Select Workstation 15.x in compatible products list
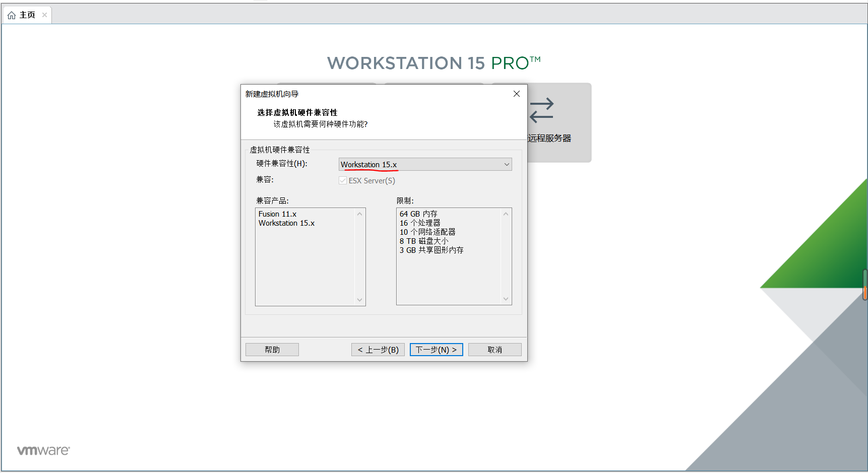Screen dimensions: 868x473 pos(286,223)
